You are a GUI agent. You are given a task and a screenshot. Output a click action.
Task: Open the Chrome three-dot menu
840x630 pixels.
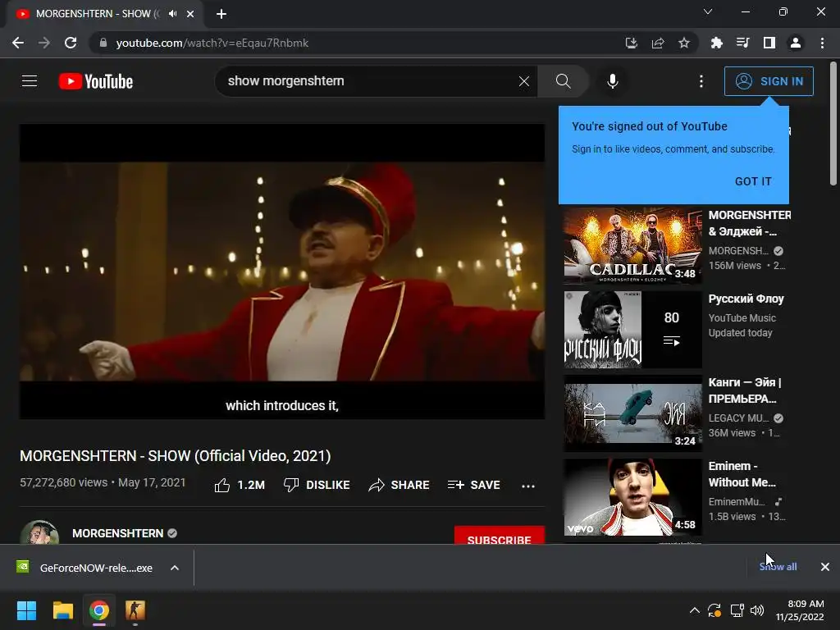(822, 43)
